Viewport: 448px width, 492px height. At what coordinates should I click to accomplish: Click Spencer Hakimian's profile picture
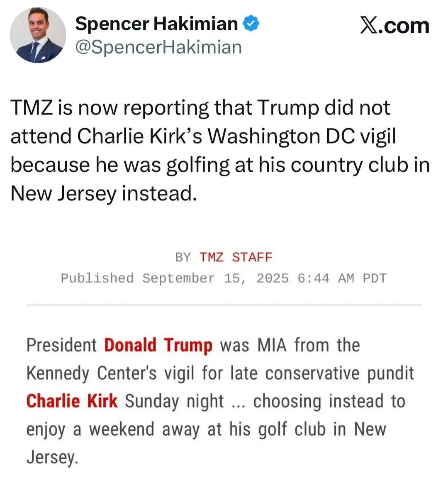point(38,35)
